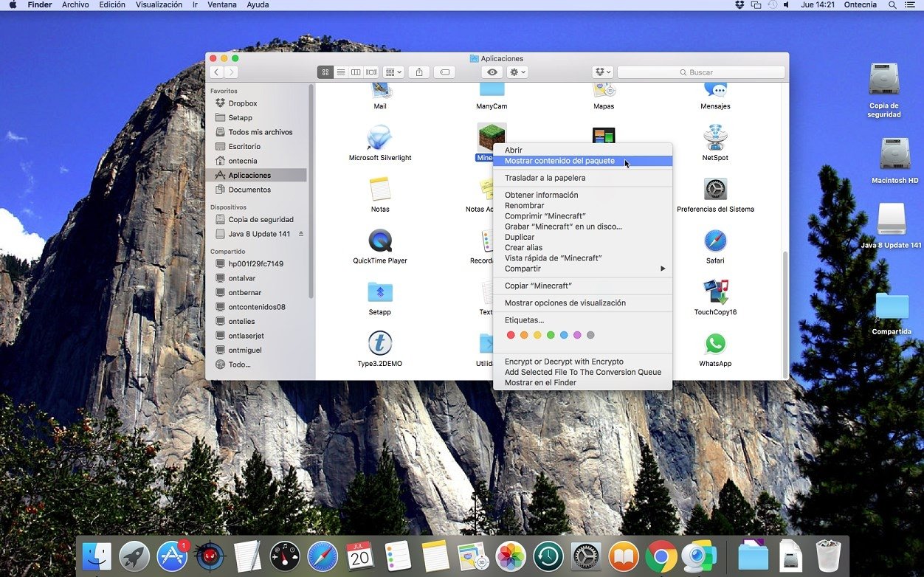Open the arrange-by dropdown in the toolbar

coord(393,72)
